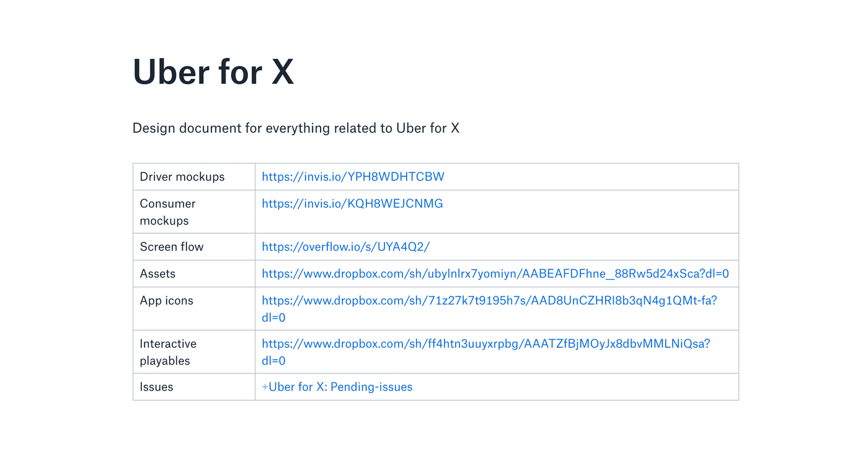Click the word 'Interactive' in the table
Viewport: 868px width, 449px height.
(x=168, y=344)
